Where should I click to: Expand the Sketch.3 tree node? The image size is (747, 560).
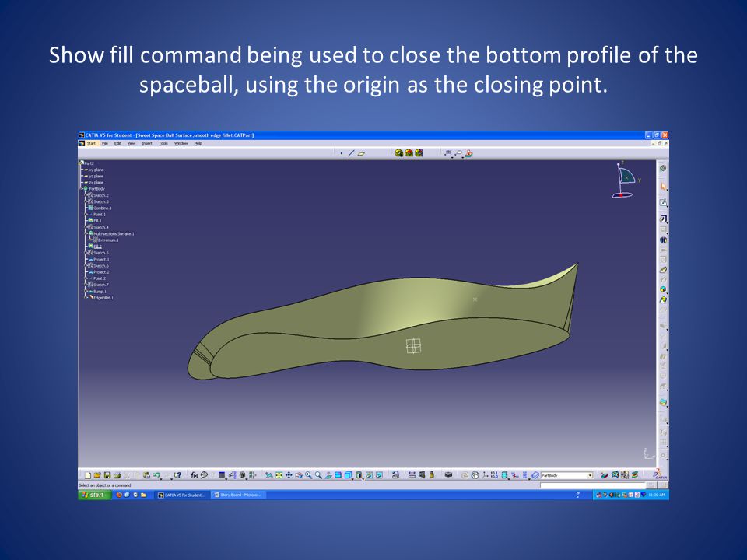(86, 201)
